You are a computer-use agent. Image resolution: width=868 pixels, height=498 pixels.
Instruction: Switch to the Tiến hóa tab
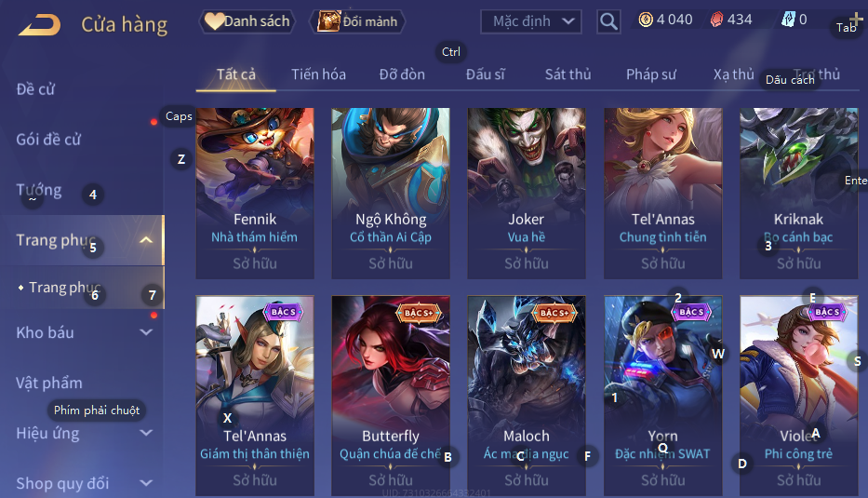pos(318,74)
